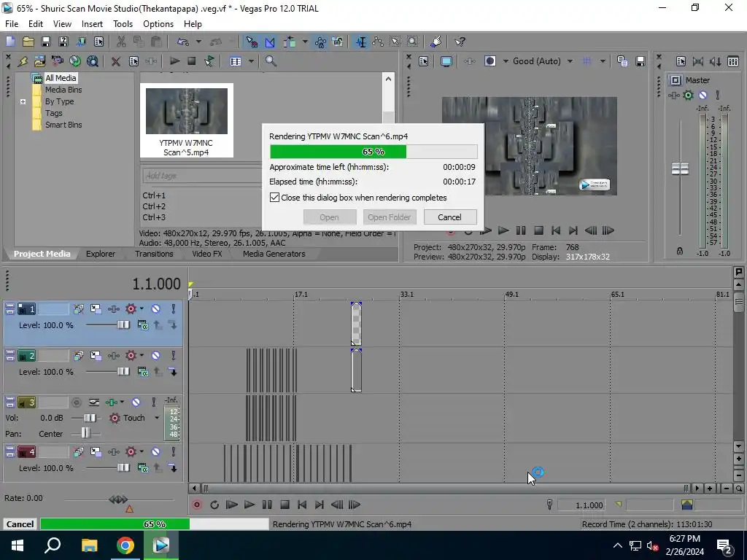Click the Downmix Output icon in the Master Bus panel
The image size is (747, 560).
(x=698, y=61)
